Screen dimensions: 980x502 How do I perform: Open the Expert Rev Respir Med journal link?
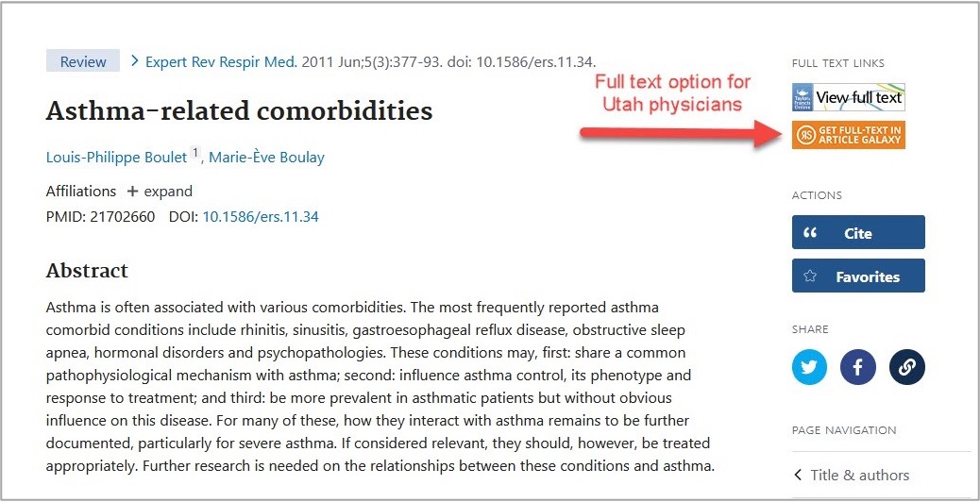click(221, 62)
